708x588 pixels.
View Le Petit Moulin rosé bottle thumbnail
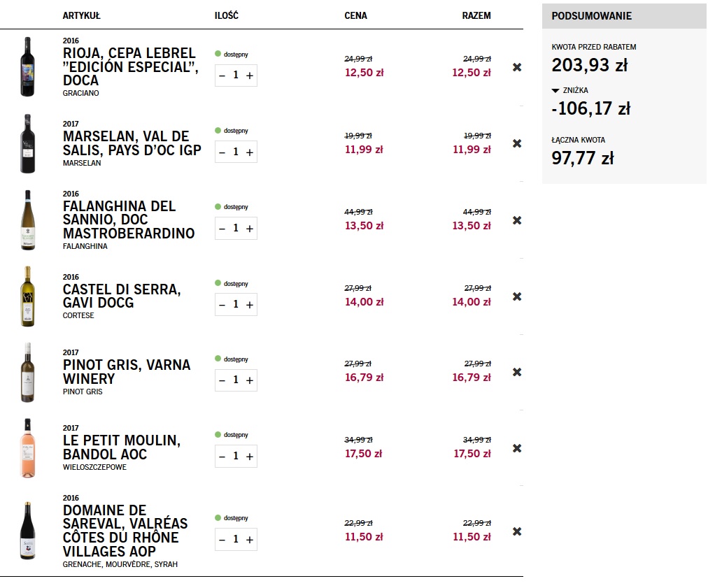(27, 447)
